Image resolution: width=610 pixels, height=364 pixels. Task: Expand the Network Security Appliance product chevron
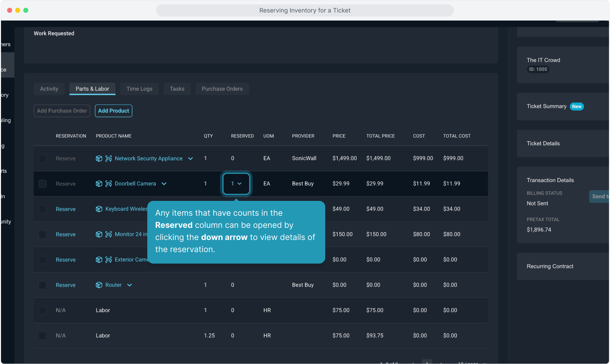(190, 158)
